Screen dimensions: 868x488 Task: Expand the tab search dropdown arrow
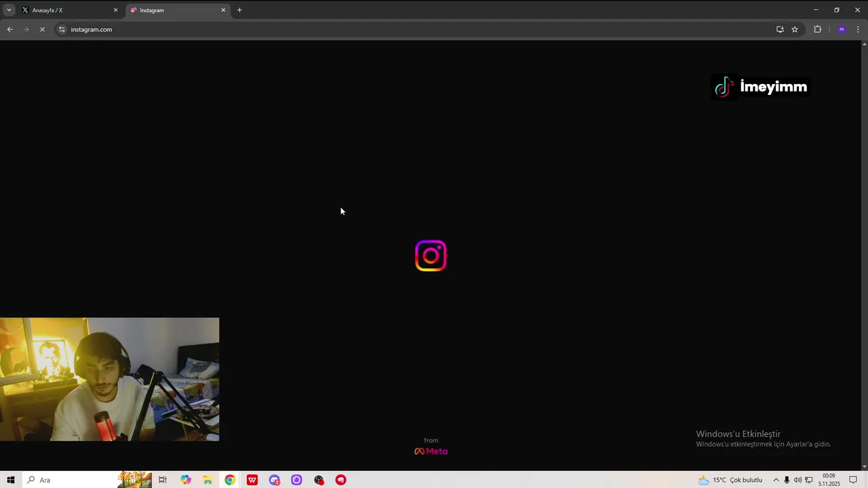click(9, 10)
